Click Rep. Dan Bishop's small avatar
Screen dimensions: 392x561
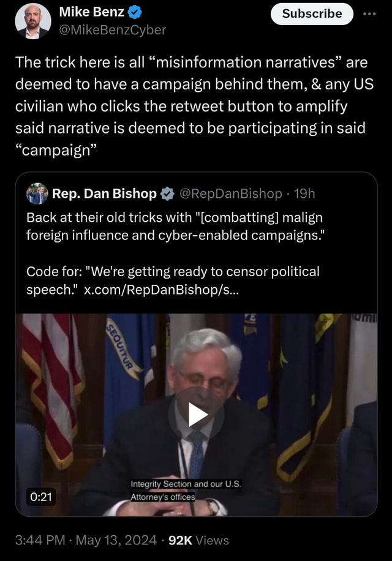click(37, 194)
